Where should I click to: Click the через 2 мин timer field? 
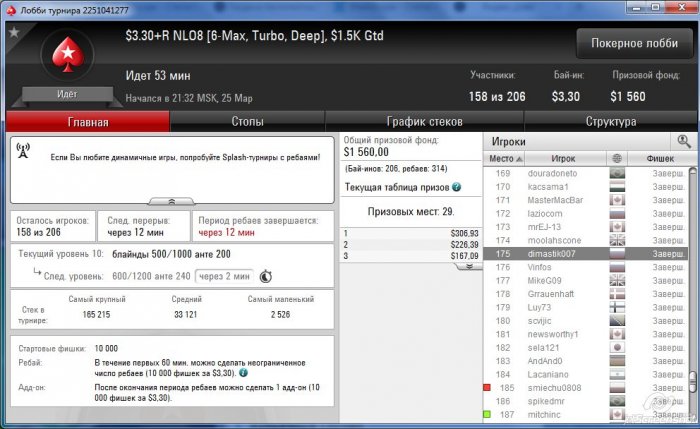pos(224,276)
